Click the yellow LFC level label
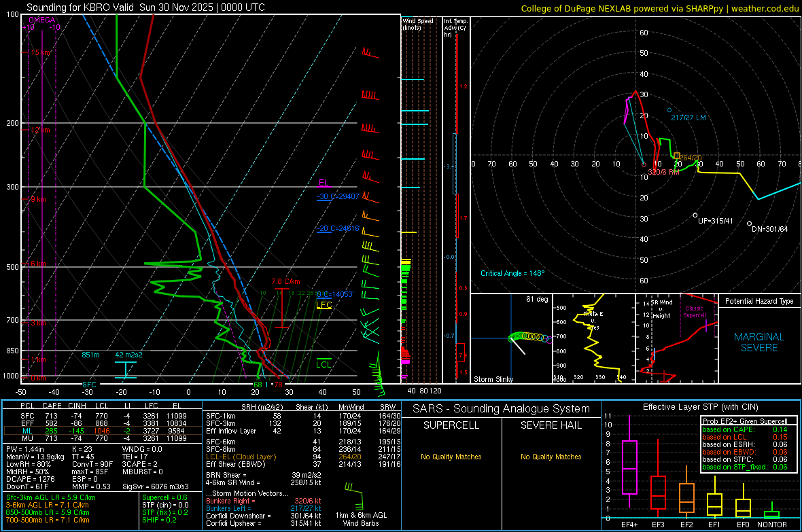Image resolution: width=802 pixels, height=532 pixels. (x=324, y=305)
